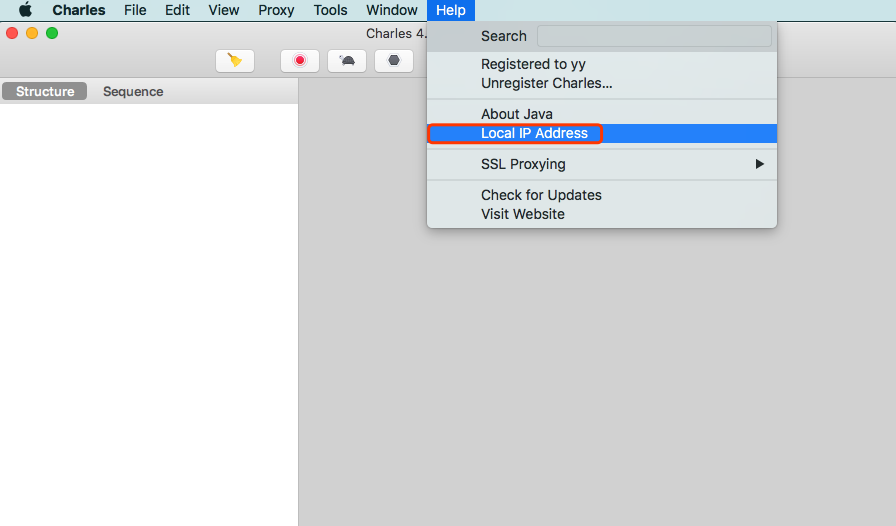Toggle the red Record button
The height and width of the screenshot is (526, 896).
(x=299, y=60)
